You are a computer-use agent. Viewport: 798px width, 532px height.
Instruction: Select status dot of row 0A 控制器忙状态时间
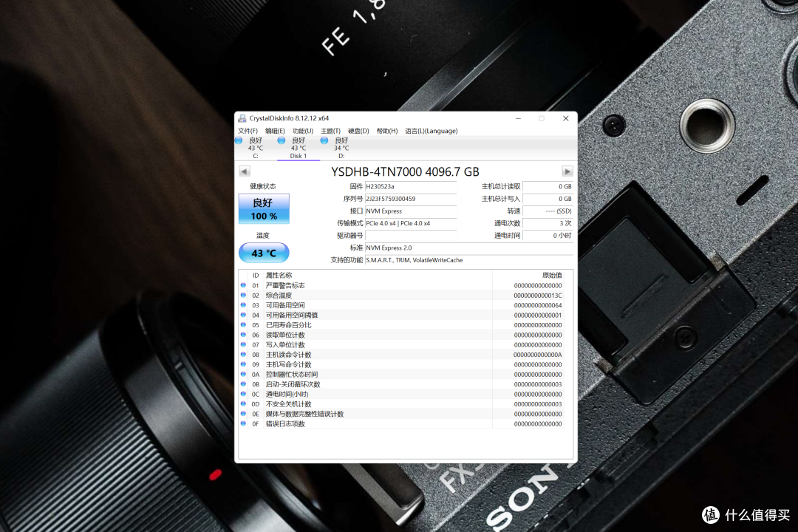point(243,374)
